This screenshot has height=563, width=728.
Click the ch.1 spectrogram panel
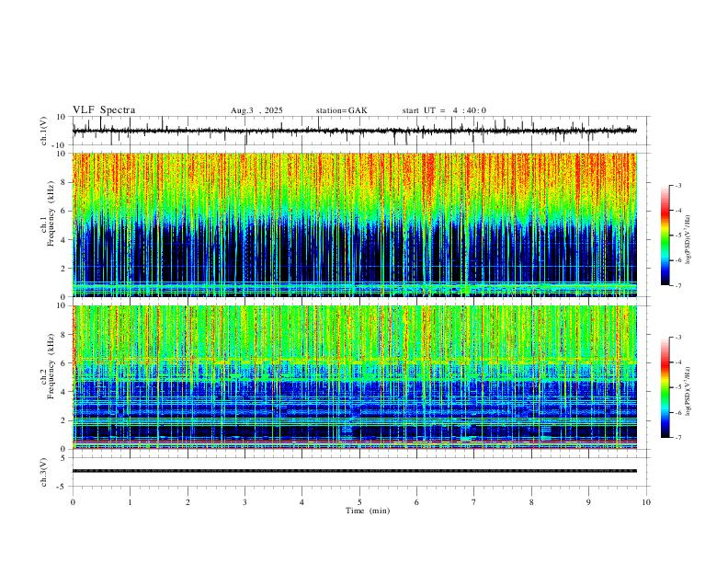pos(355,224)
